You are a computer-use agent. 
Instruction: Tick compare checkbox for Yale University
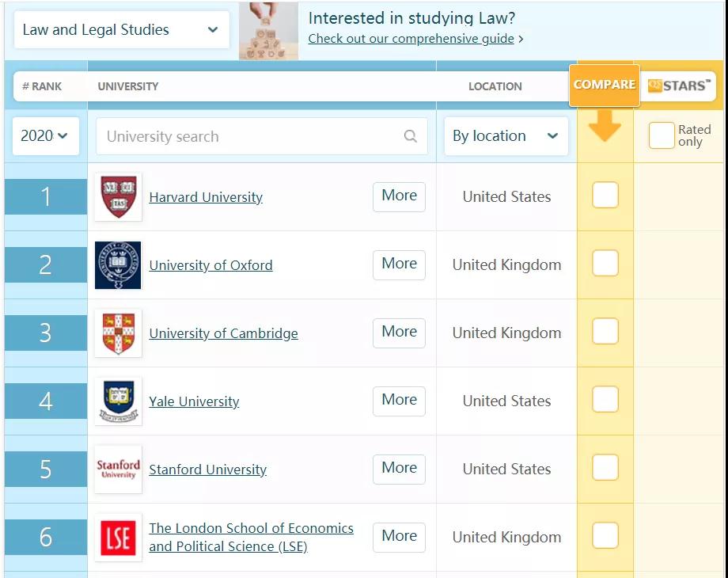point(605,400)
